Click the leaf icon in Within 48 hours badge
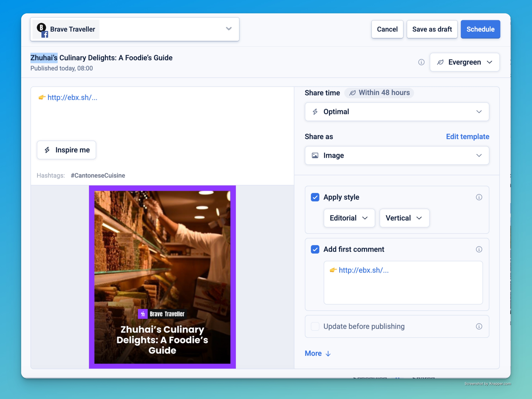 click(x=352, y=93)
